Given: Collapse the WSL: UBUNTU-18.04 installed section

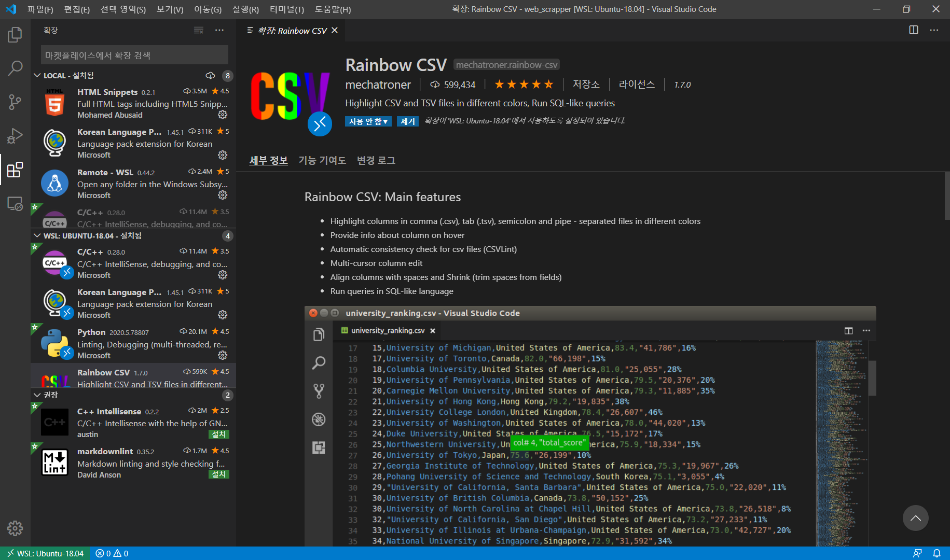Looking at the screenshot, I should point(37,236).
